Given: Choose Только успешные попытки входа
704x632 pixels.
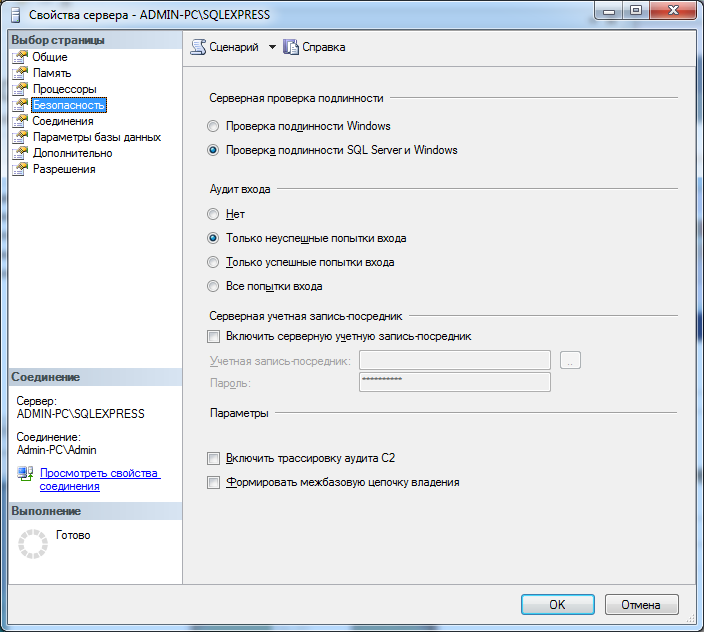Looking at the screenshot, I should (x=213, y=262).
